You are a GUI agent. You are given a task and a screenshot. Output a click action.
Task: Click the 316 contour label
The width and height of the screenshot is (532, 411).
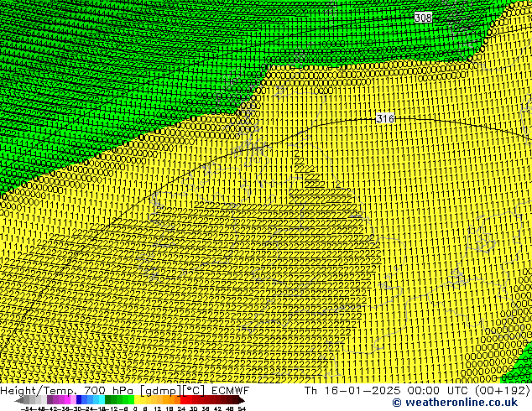pos(385,118)
